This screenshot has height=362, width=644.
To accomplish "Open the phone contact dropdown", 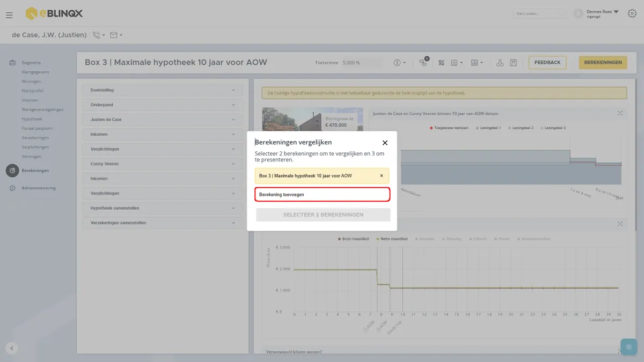I will [99, 35].
